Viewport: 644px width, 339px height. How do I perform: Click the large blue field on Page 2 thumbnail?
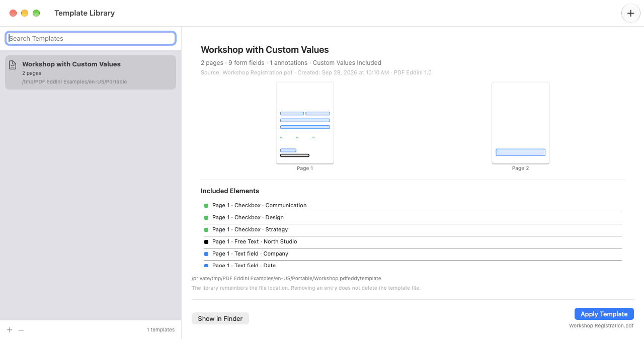tap(520, 152)
